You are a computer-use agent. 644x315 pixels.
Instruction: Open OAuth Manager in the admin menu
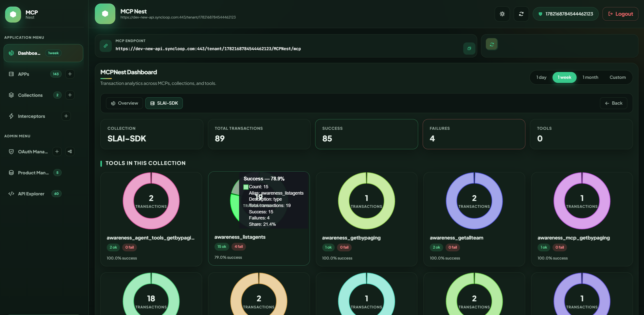pos(33,152)
